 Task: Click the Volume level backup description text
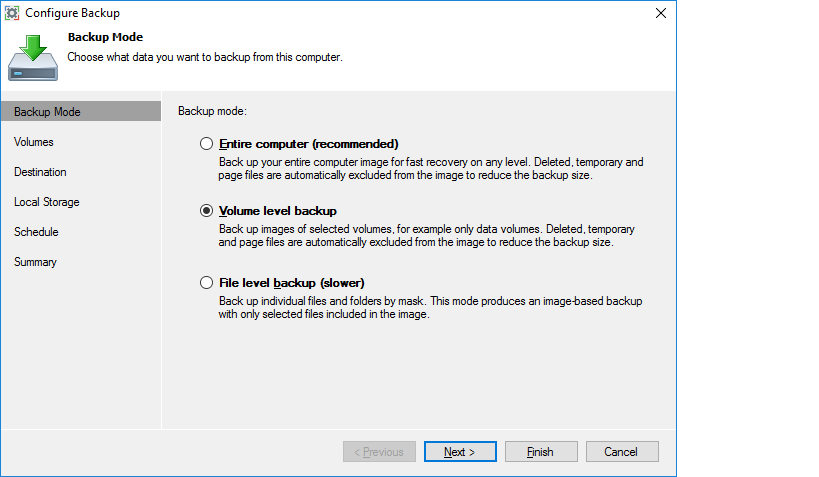[x=426, y=236]
